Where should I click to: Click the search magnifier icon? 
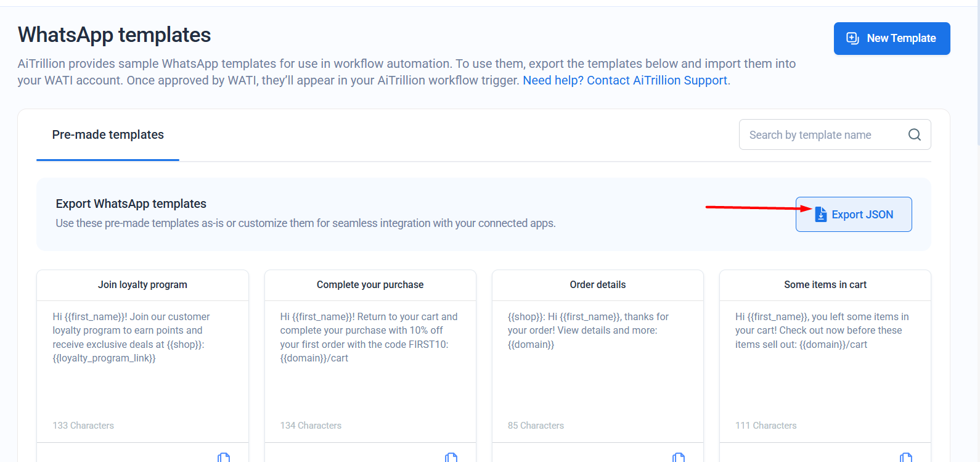[x=915, y=134]
